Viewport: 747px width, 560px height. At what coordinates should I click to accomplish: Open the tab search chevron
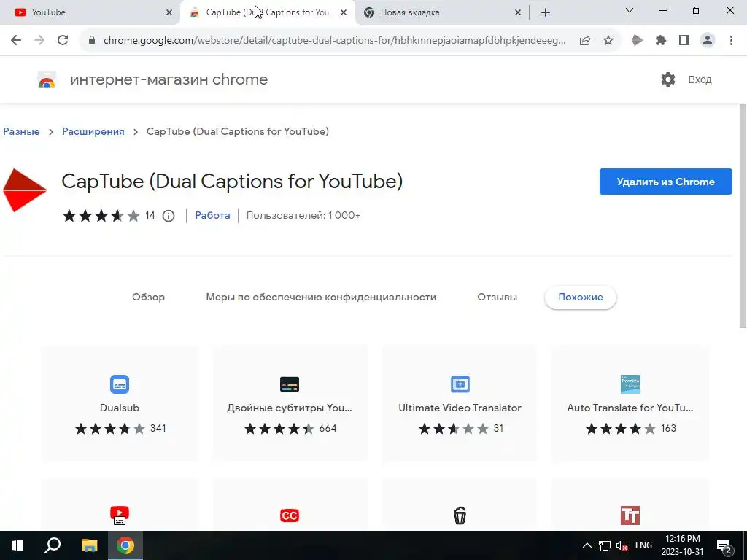630,10
